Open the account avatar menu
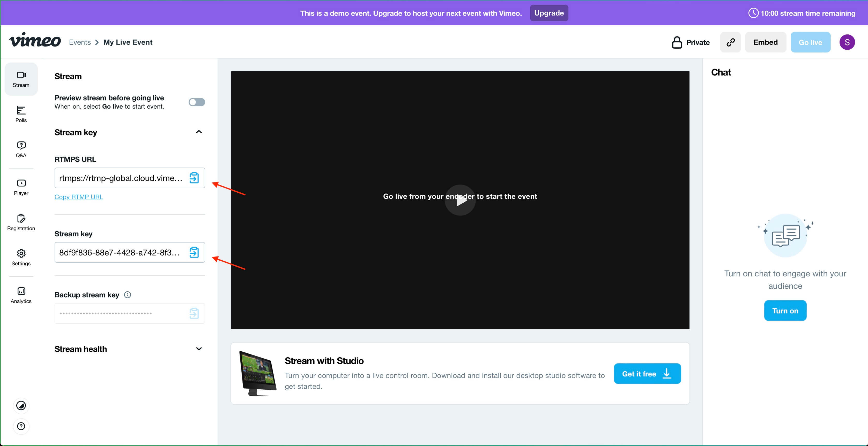This screenshot has width=868, height=446. coord(847,42)
